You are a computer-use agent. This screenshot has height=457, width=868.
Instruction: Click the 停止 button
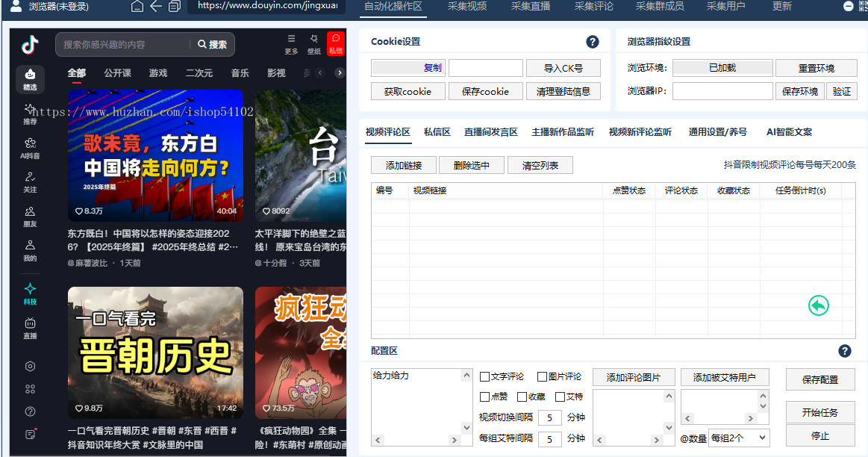[819, 435]
